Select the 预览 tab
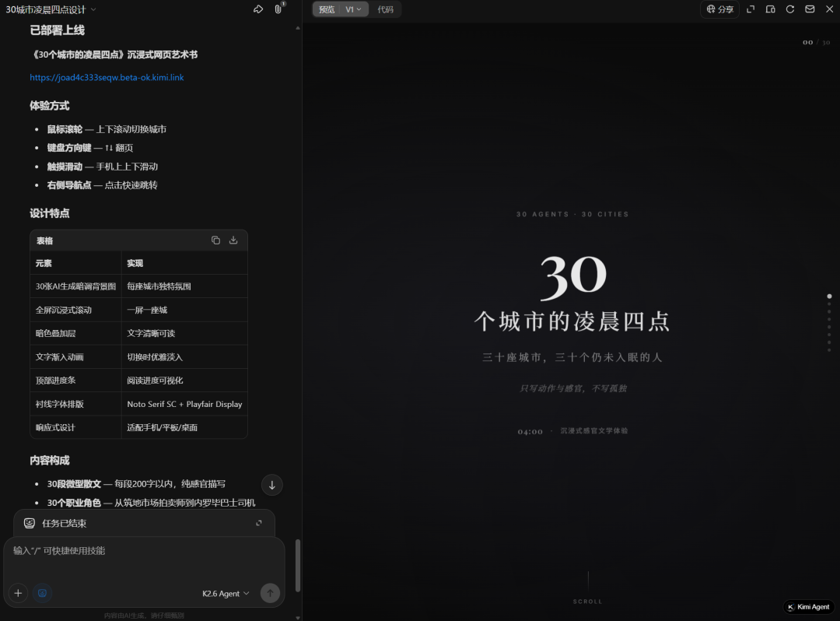Screen dimensions: 840x621 (x=327, y=9)
